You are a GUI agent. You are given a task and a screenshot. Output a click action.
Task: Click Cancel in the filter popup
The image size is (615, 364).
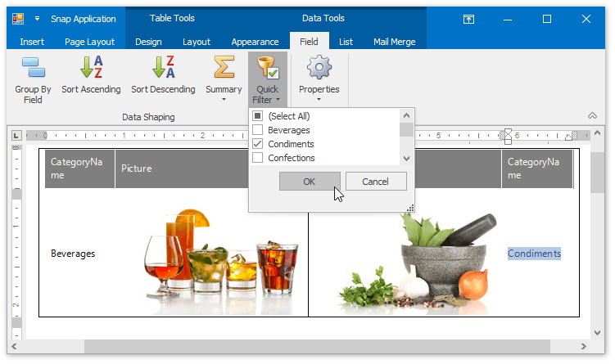(x=376, y=182)
